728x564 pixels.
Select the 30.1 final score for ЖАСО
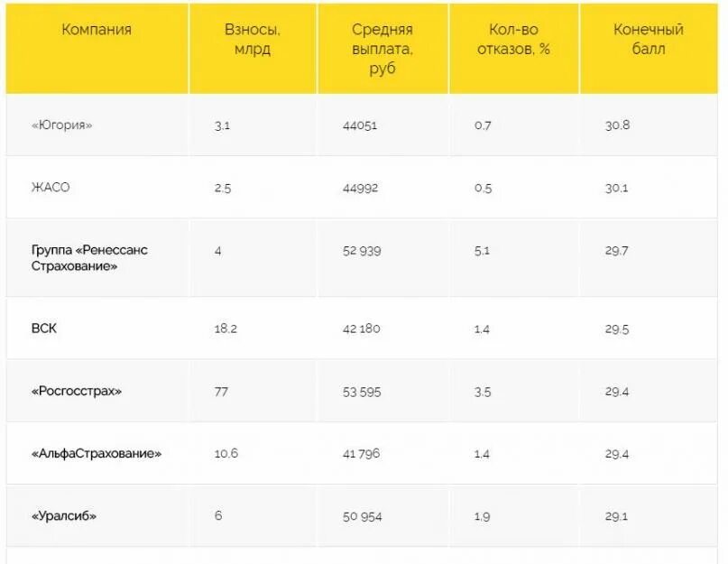pyautogui.click(x=616, y=189)
